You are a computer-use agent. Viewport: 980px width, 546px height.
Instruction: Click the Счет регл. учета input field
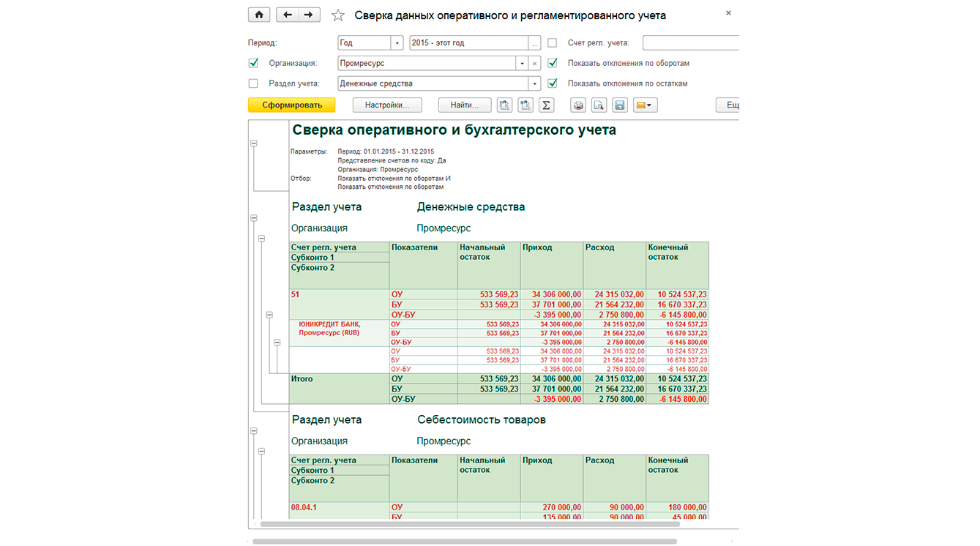691,43
